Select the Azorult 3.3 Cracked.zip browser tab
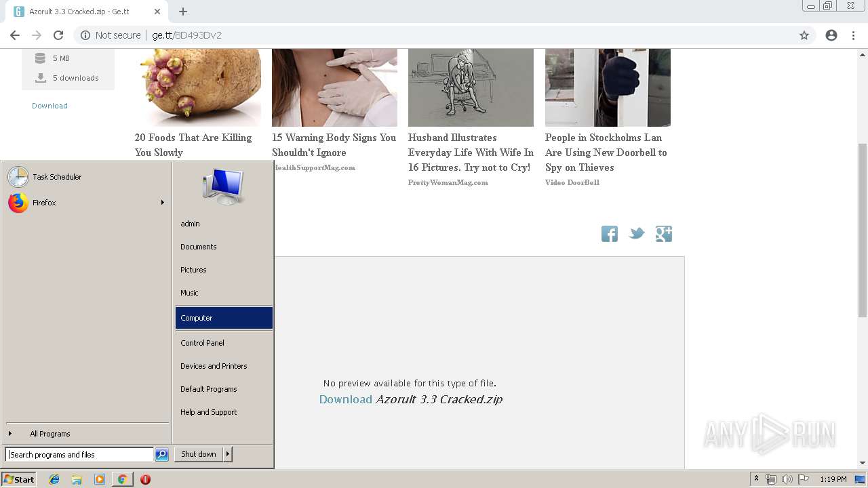The height and width of the screenshot is (488, 868). (87, 12)
